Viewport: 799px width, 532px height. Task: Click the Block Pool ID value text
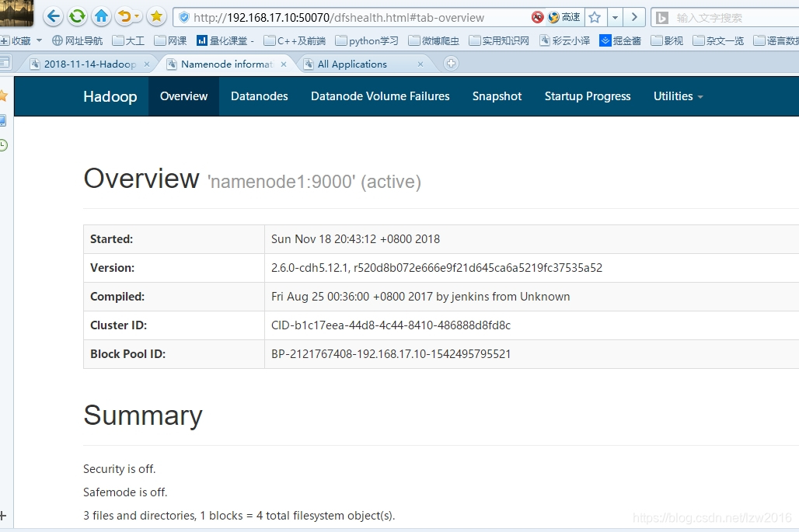(391, 354)
